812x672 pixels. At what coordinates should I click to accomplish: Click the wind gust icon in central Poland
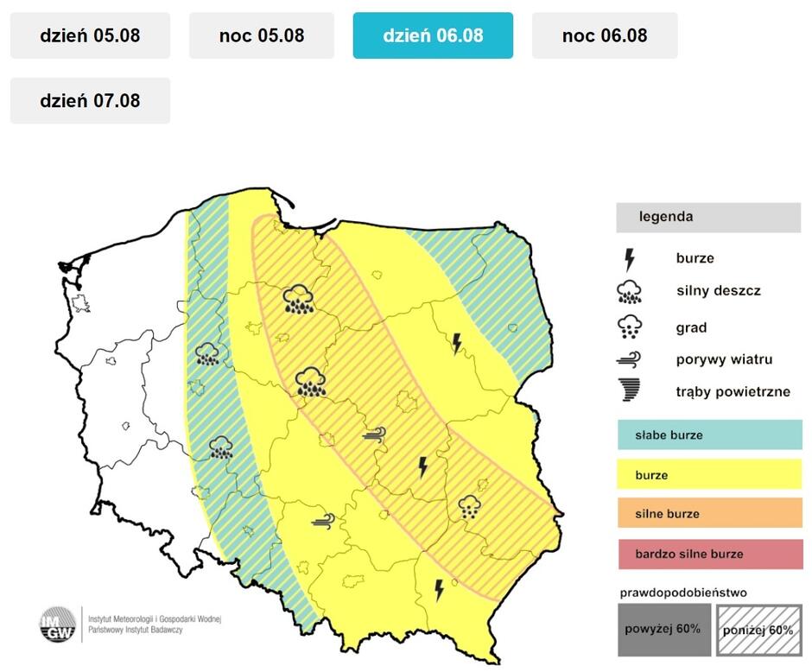pyautogui.click(x=374, y=435)
